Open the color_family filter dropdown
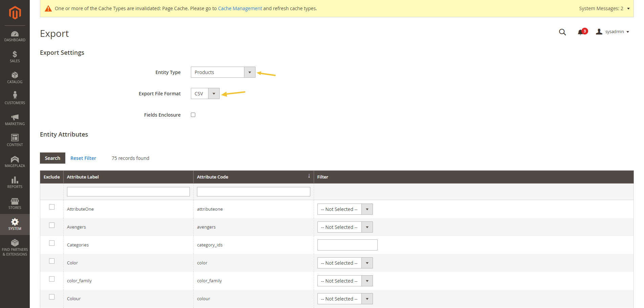The height and width of the screenshot is (308, 644). (x=345, y=281)
